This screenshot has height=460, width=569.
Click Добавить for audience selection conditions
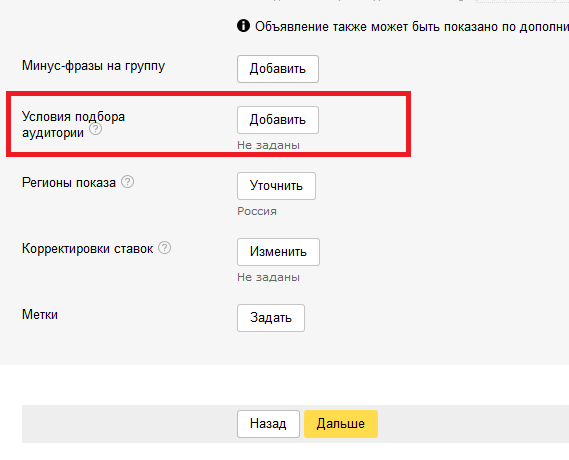pos(278,120)
